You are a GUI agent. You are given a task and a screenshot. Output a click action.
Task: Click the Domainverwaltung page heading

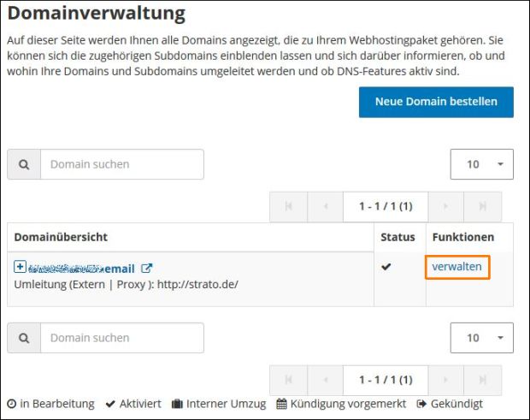click(x=97, y=14)
